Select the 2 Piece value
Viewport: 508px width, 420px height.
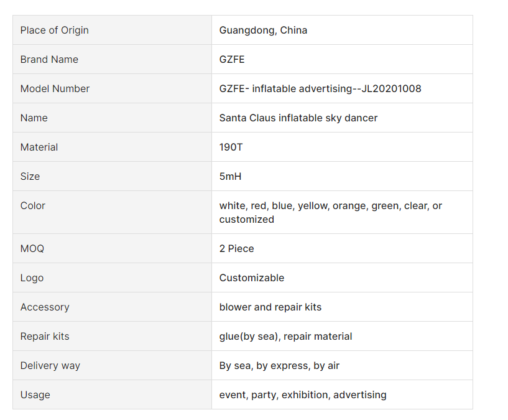[x=236, y=249]
